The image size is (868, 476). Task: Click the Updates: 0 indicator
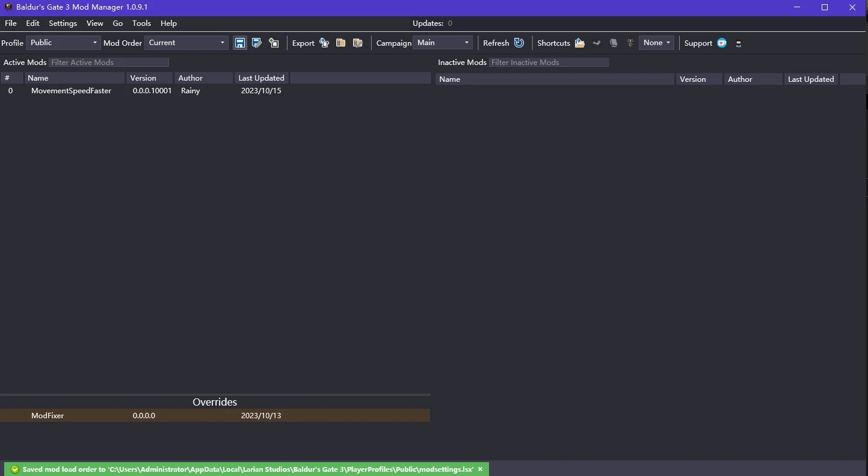pos(432,23)
